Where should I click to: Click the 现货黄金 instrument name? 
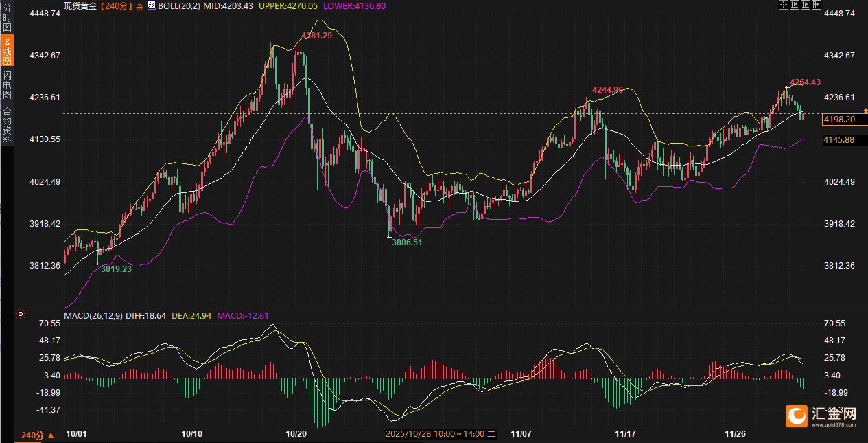pos(80,5)
